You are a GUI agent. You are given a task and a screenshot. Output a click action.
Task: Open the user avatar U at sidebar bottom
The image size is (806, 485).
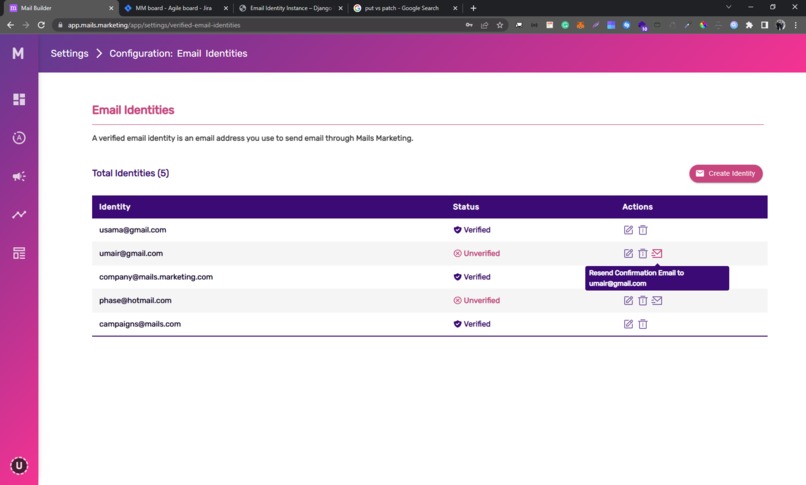[19, 465]
